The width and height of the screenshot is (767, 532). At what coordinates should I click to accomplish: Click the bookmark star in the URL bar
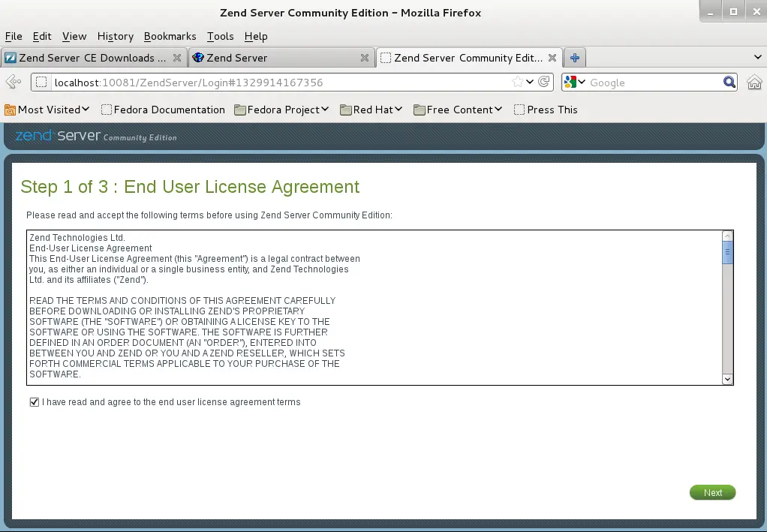click(517, 82)
